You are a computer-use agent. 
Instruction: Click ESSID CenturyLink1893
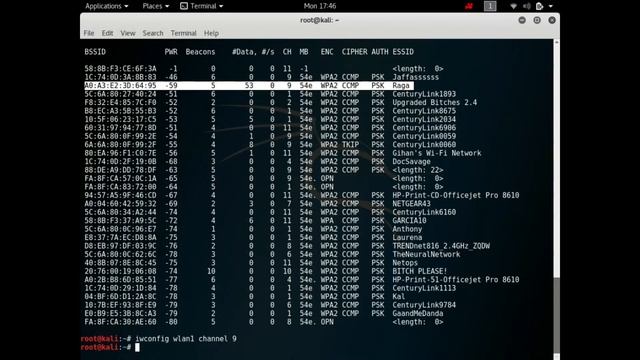(x=424, y=94)
